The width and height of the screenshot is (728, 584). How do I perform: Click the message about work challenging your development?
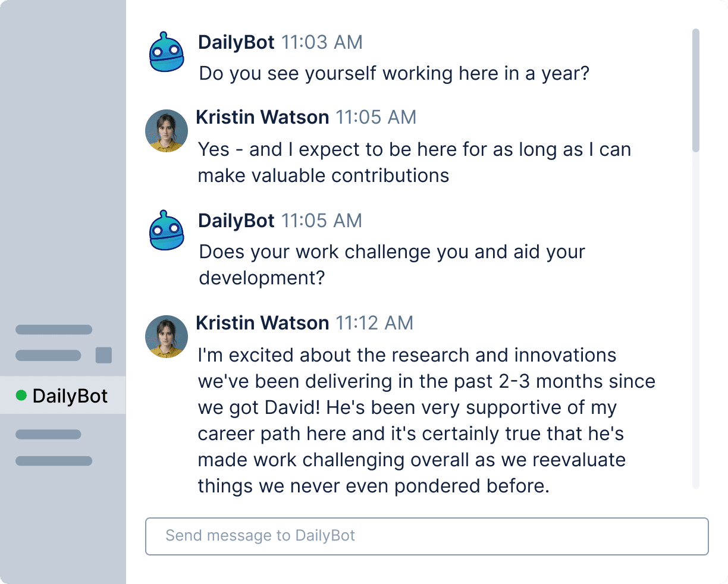392,265
